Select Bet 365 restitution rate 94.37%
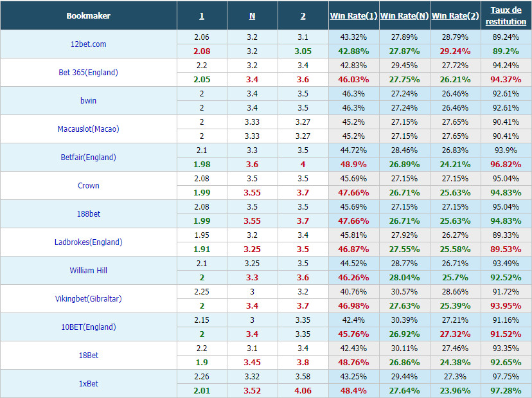The height and width of the screenshot is (398, 532). coord(506,80)
